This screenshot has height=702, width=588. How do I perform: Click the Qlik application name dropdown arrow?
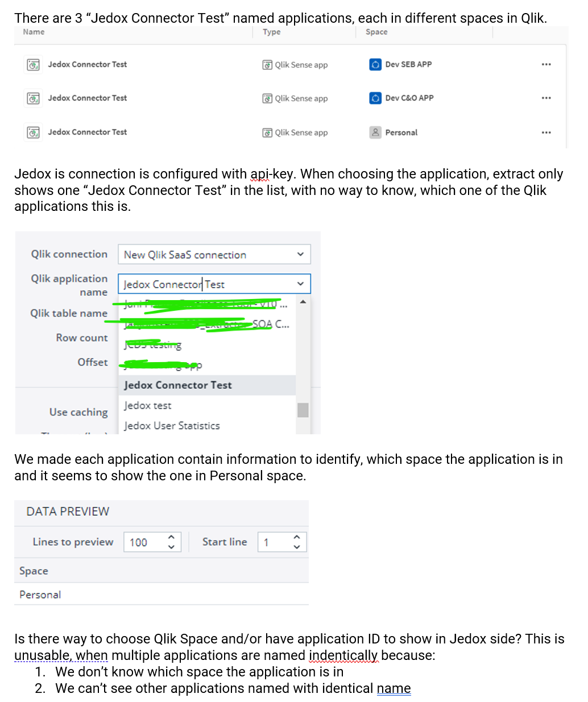(300, 284)
